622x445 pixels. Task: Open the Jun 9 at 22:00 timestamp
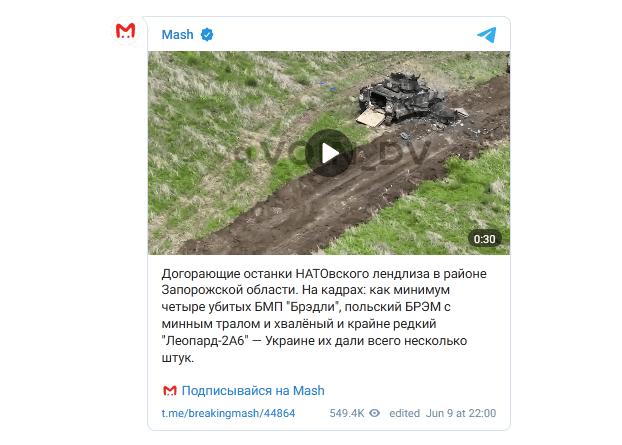pyautogui.click(x=461, y=413)
